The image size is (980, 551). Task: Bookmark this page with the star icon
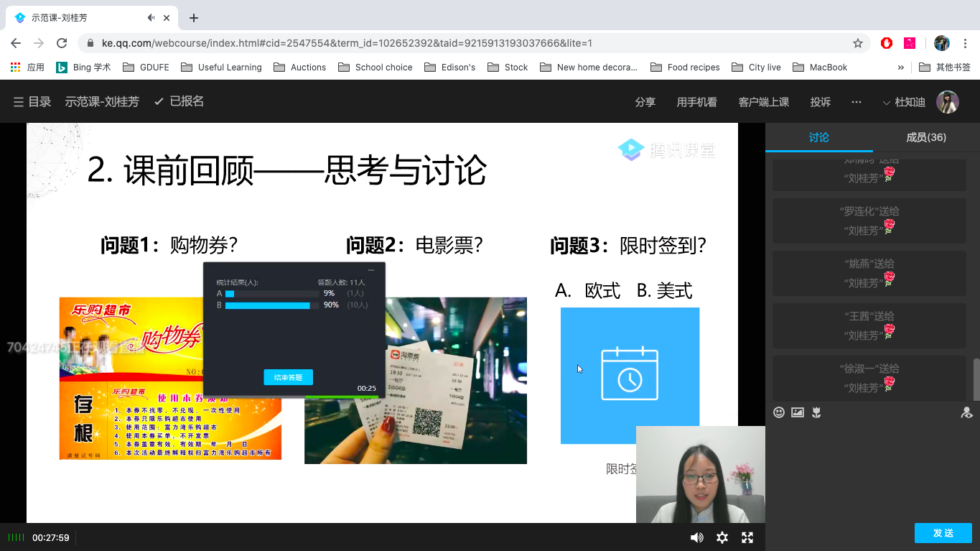point(858,43)
